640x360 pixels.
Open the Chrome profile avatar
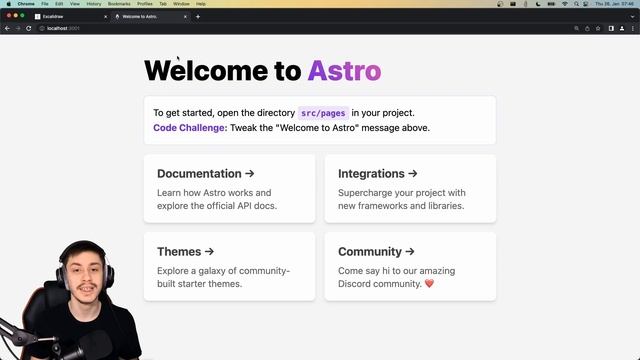[x=622, y=28]
